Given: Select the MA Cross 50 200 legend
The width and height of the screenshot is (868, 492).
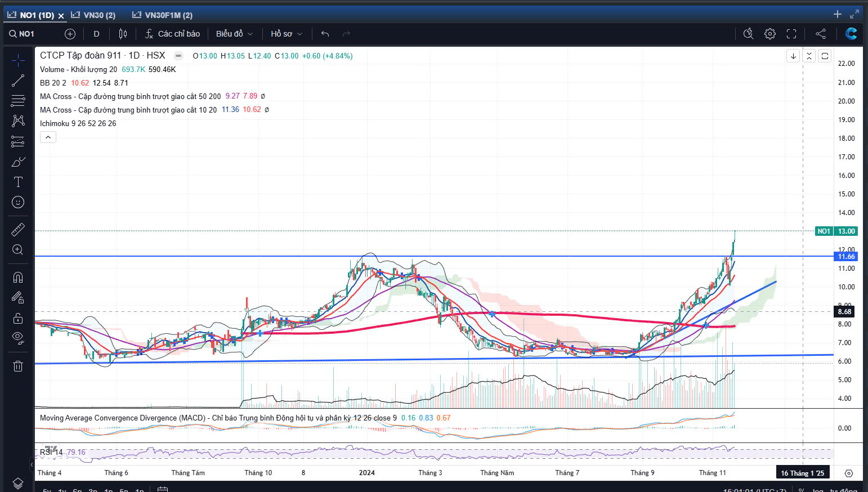Looking at the screenshot, I should pyautogui.click(x=130, y=96).
